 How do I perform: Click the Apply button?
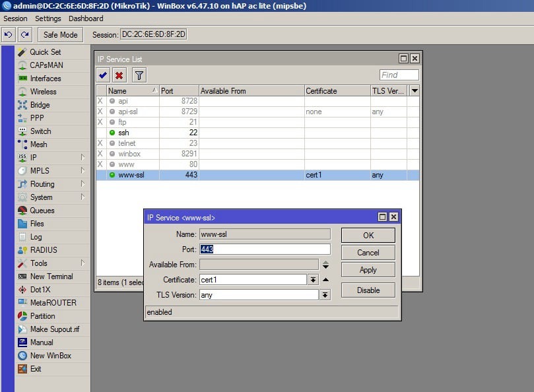[x=368, y=270]
